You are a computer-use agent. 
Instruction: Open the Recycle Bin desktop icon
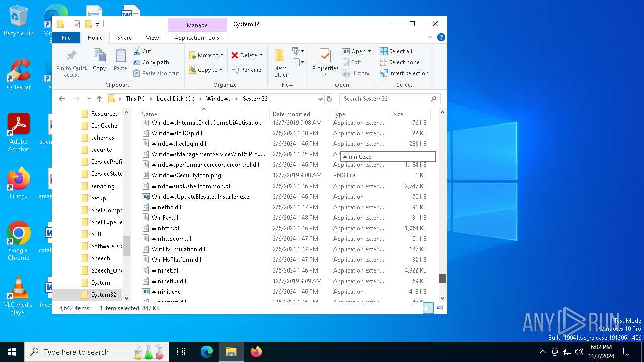[x=19, y=21]
